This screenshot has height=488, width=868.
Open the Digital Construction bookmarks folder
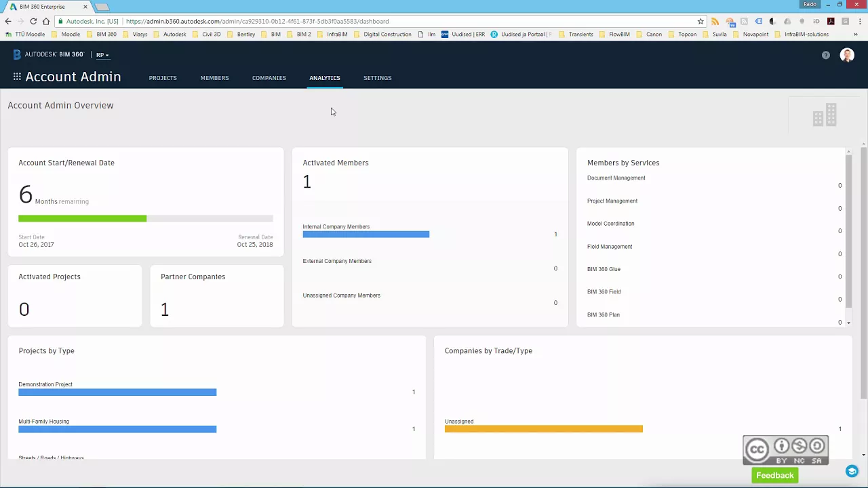(x=382, y=34)
